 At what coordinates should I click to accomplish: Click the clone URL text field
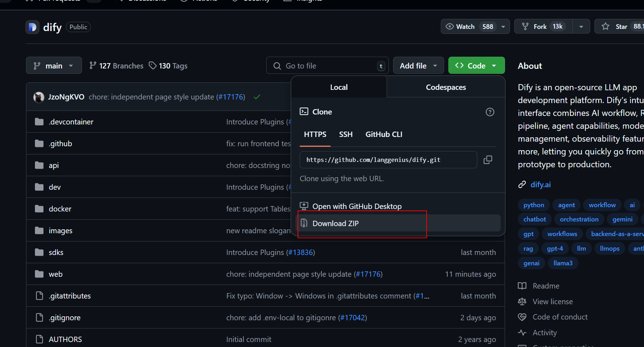388,160
